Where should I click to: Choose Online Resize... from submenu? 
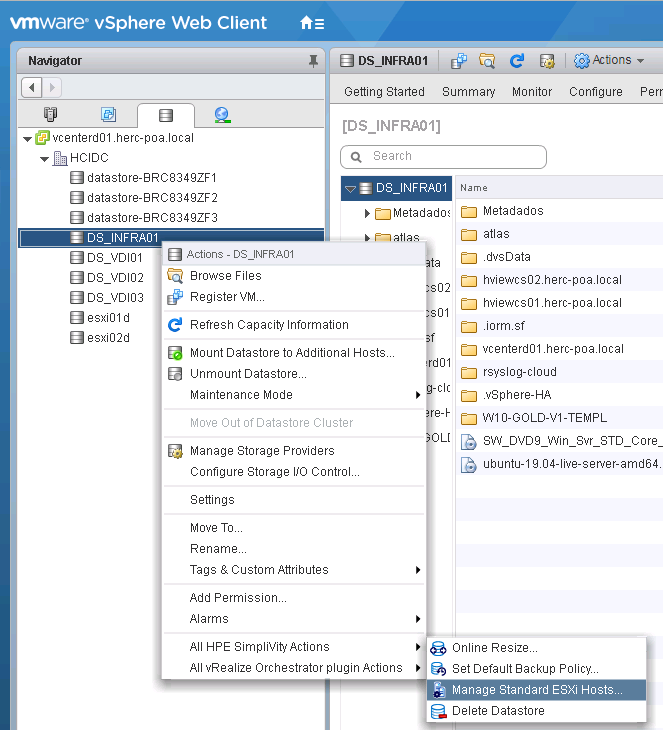(x=536, y=648)
